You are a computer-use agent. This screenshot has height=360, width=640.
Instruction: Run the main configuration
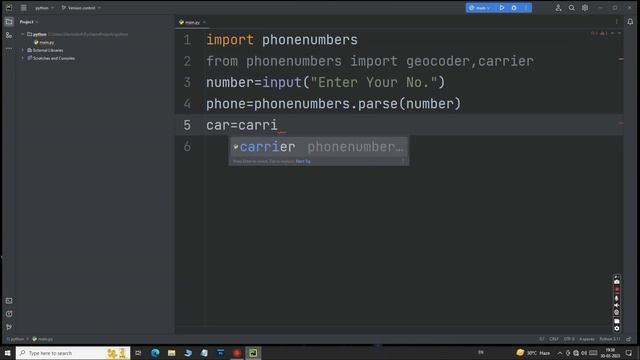tap(502, 8)
